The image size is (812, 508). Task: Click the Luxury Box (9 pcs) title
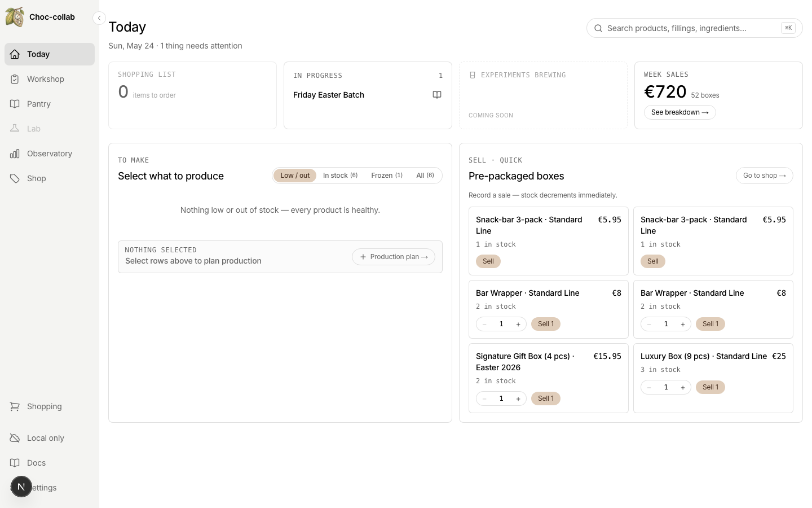point(704,356)
